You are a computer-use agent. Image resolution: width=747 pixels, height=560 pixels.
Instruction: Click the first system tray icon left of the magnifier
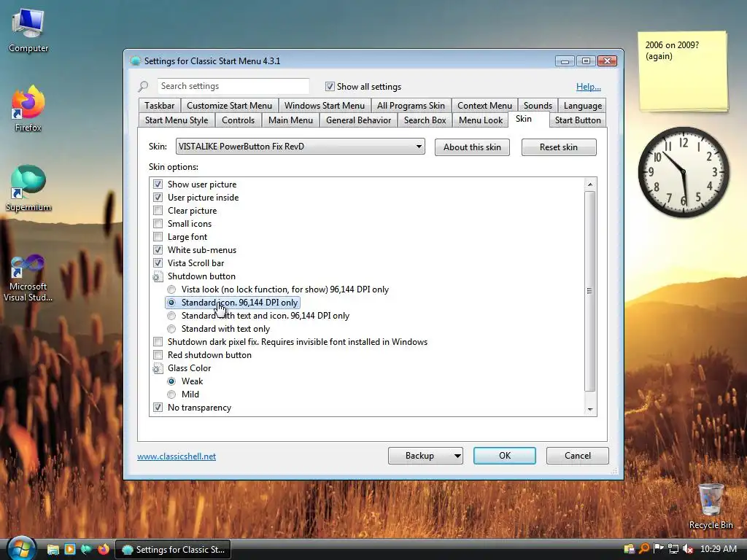(x=629, y=549)
